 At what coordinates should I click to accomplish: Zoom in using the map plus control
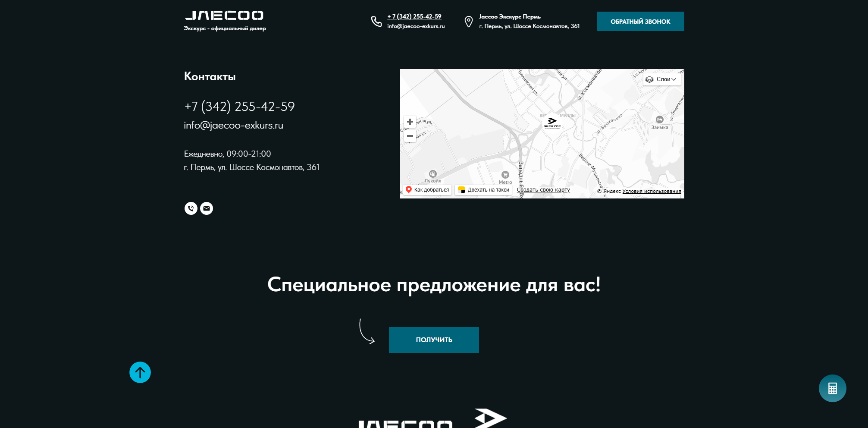(x=410, y=122)
